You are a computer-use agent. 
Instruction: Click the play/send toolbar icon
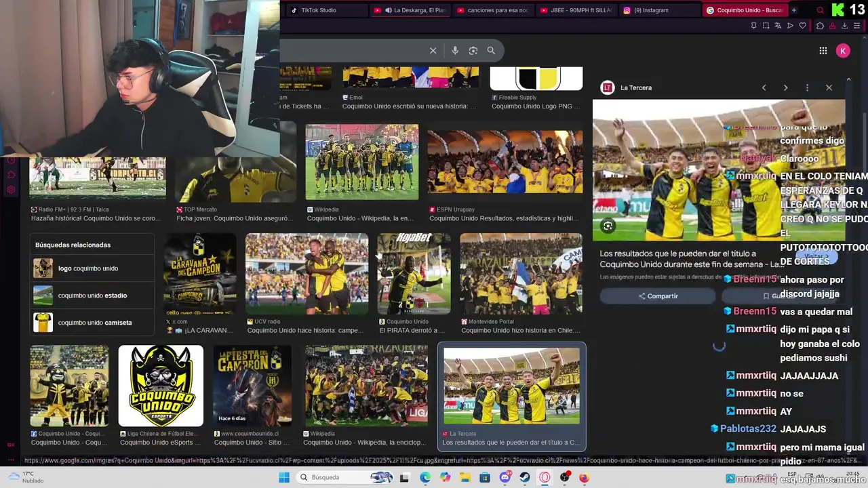click(790, 26)
